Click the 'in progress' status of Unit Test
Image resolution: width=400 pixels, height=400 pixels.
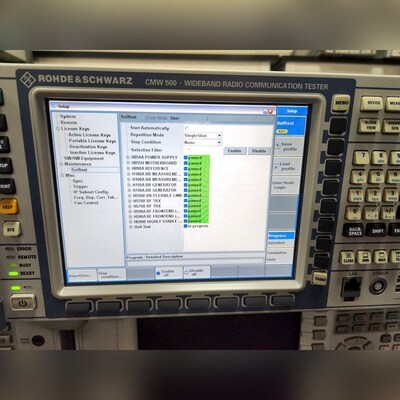click(198, 226)
